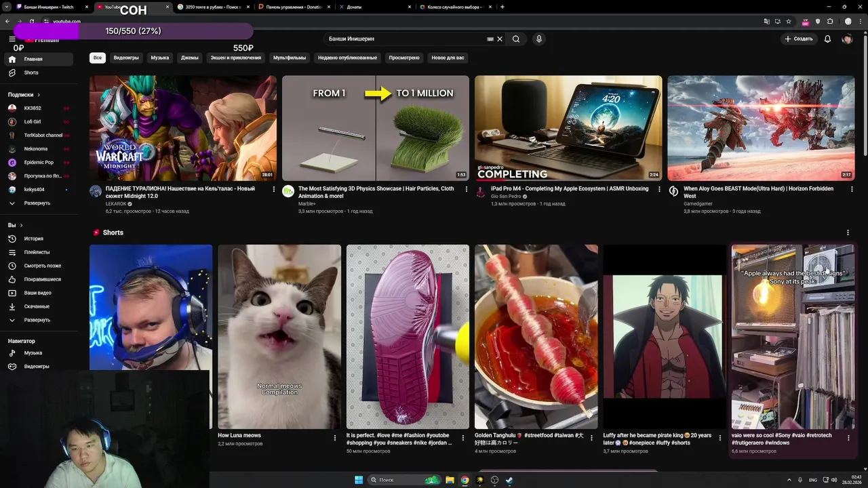Click the search magnifier button
868x488 pixels.
[x=516, y=39]
